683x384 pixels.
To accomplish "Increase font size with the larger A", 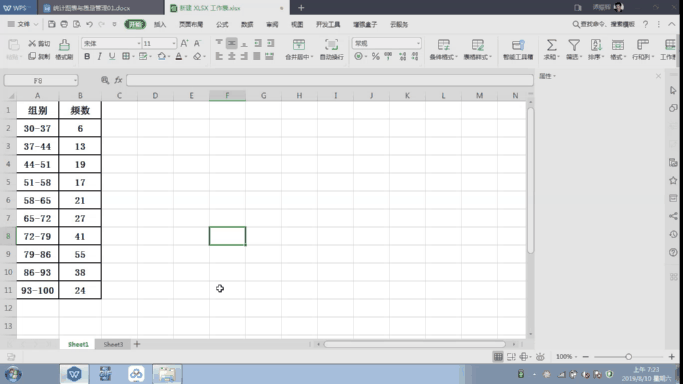I will [x=184, y=43].
